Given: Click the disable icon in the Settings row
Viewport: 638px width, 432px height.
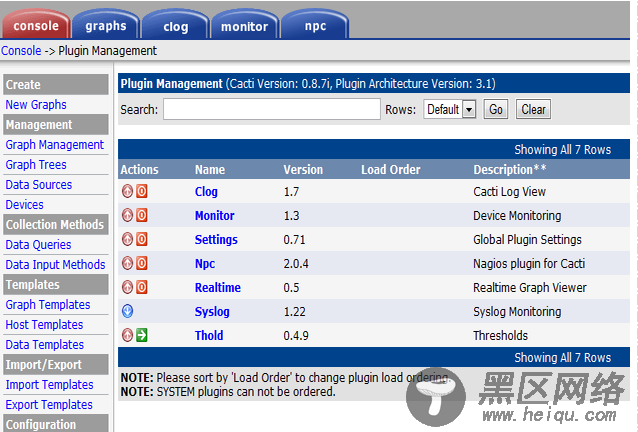Looking at the screenshot, I should (x=142, y=239).
